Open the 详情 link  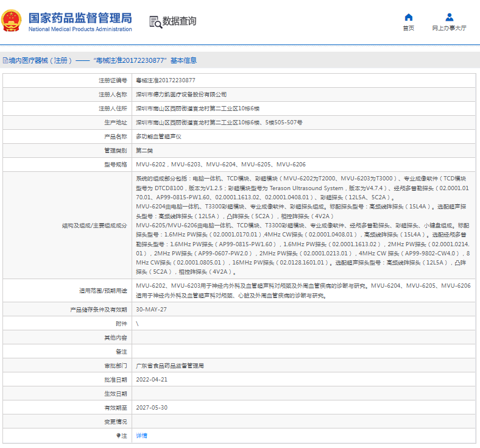pos(141,436)
